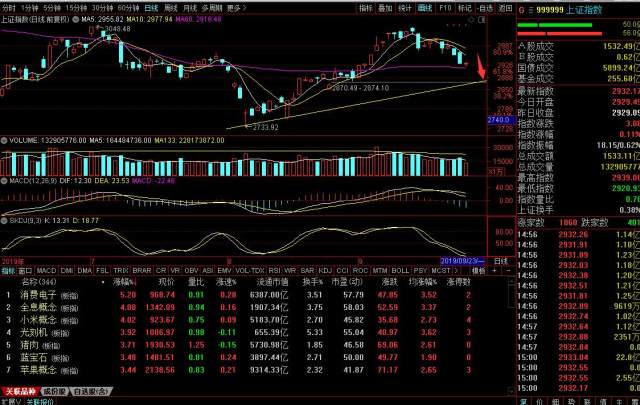The height and width of the screenshot is (405, 640).
Task: Switch to the 日线 daily chart period
Action: pyautogui.click(x=151, y=7)
